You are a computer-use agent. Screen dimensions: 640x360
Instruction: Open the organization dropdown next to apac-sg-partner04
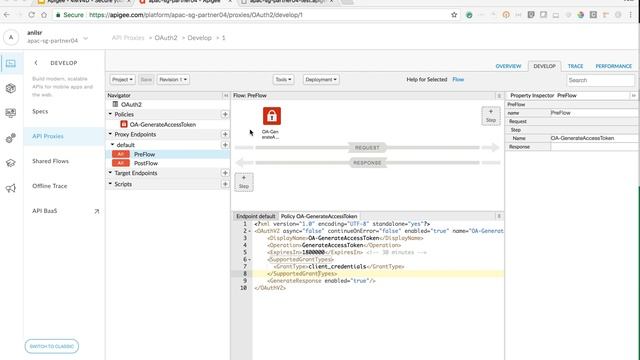(86, 39)
